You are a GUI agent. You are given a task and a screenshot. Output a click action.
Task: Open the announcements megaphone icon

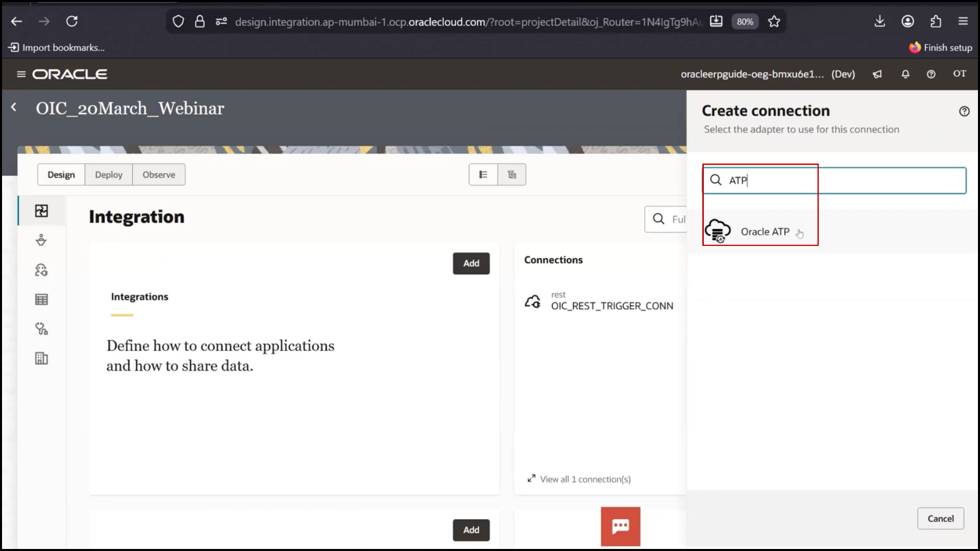tap(877, 74)
